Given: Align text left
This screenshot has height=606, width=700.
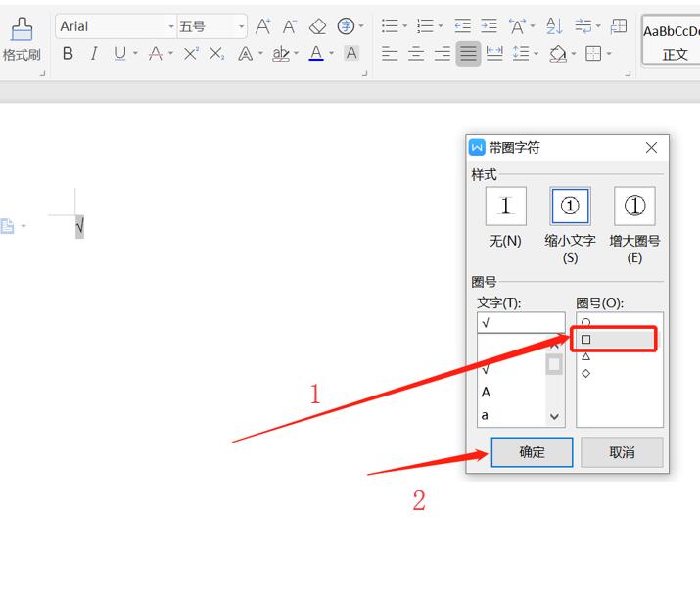Looking at the screenshot, I should [x=390, y=54].
